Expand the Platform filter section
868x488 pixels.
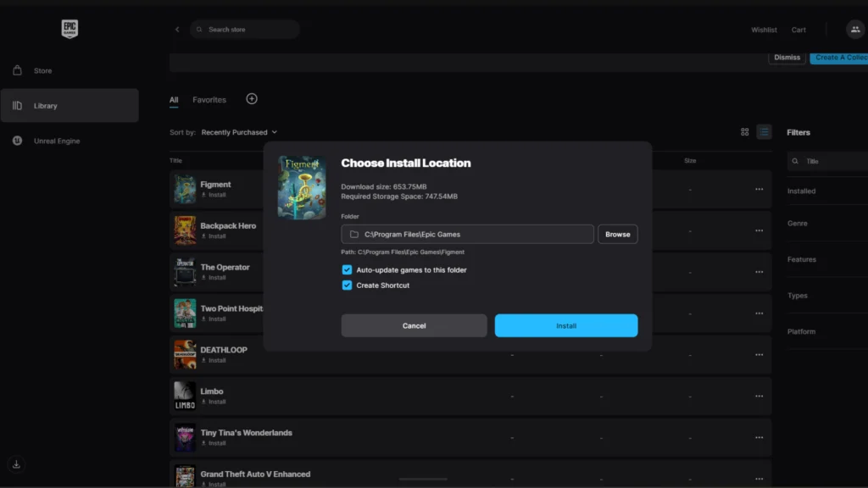(801, 331)
